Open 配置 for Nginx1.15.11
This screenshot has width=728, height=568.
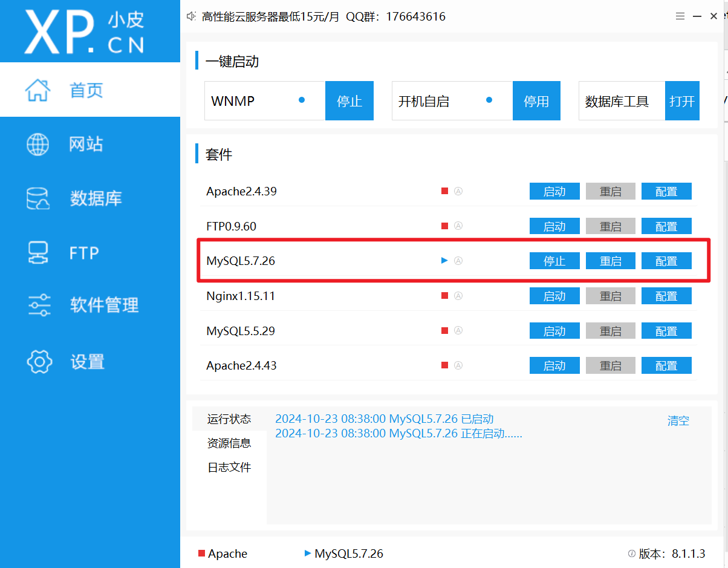666,296
